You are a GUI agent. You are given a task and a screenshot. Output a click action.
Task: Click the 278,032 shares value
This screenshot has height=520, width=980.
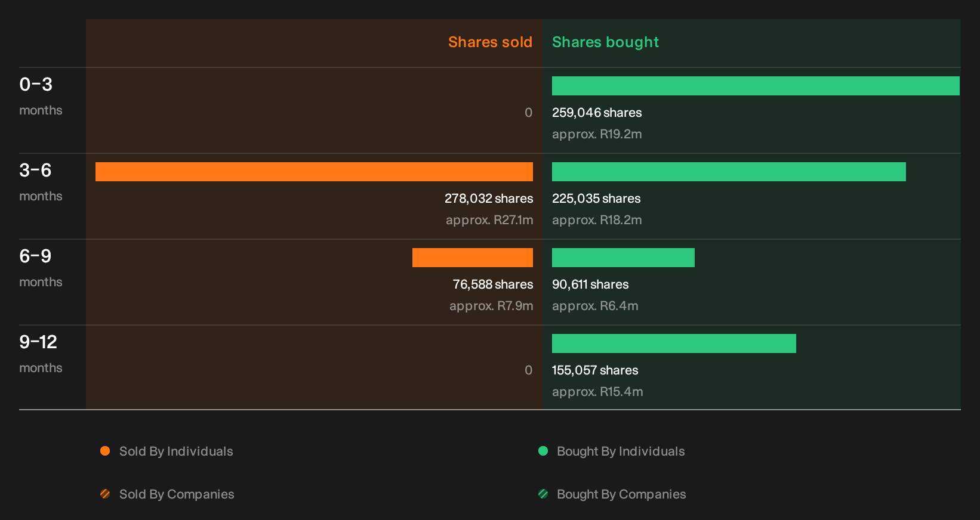[489, 199]
